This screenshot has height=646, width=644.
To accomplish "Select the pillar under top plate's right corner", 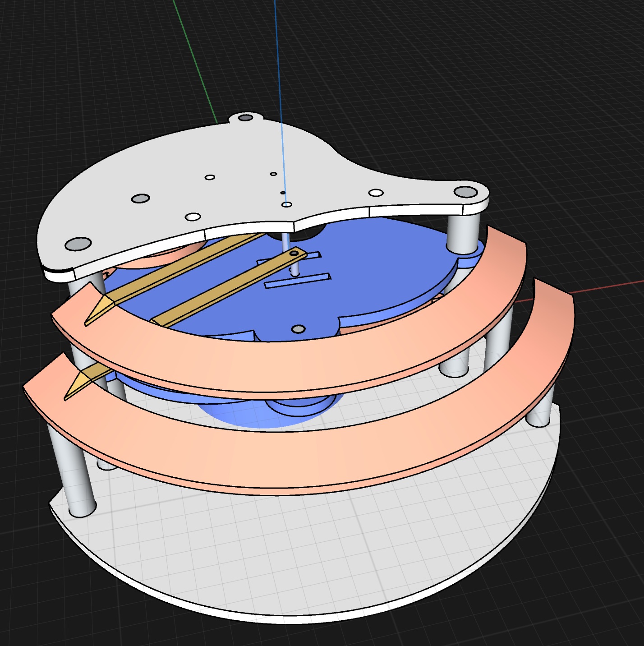I will coord(463,233).
